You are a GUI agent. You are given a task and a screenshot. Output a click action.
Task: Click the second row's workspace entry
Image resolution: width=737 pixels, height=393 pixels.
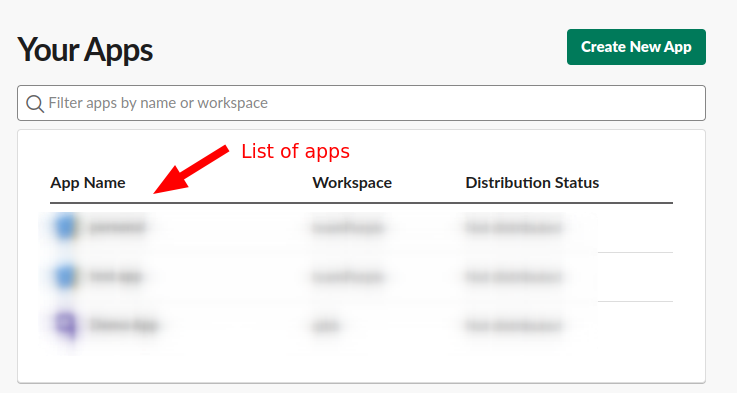click(348, 276)
